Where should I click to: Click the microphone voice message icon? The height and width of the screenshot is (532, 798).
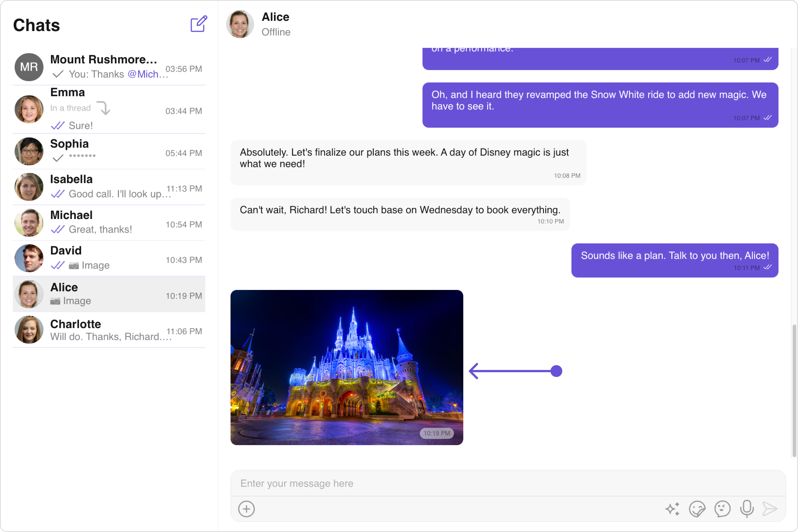(747, 509)
